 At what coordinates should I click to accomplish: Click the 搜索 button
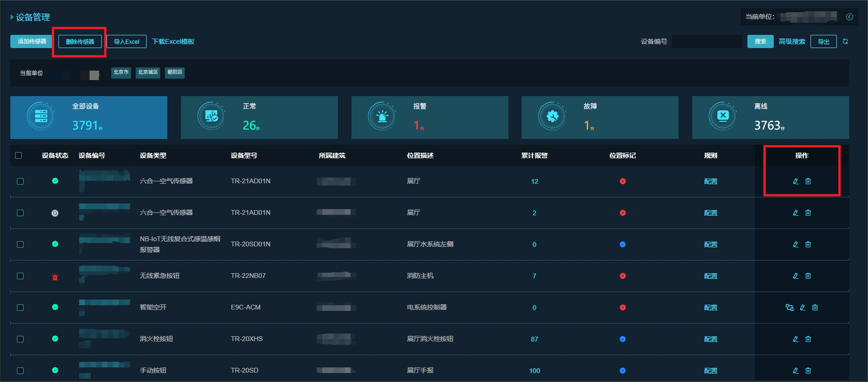coord(761,41)
